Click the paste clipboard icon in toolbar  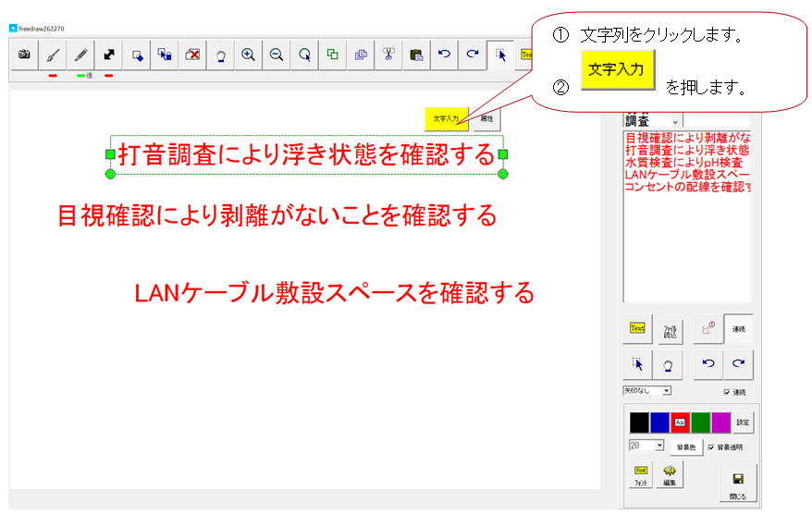point(415,55)
